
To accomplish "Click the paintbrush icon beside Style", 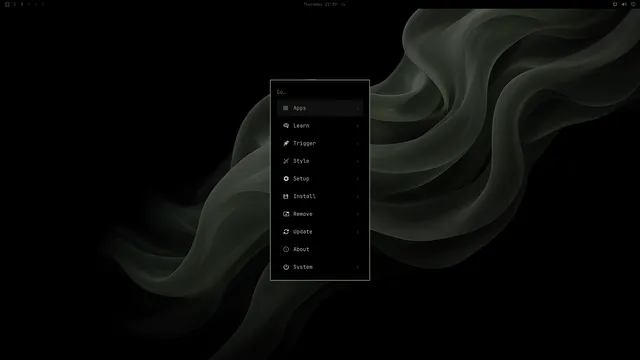I will pyautogui.click(x=286, y=161).
